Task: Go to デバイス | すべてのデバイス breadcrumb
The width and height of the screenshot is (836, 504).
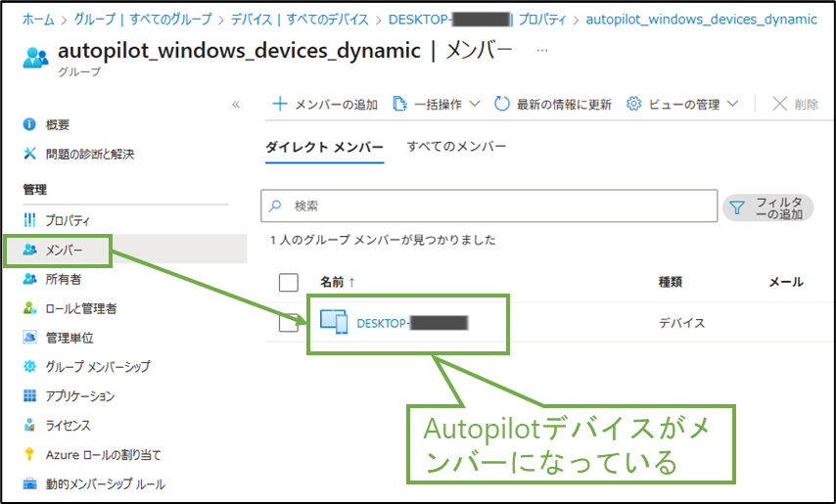Action: [300, 20]
